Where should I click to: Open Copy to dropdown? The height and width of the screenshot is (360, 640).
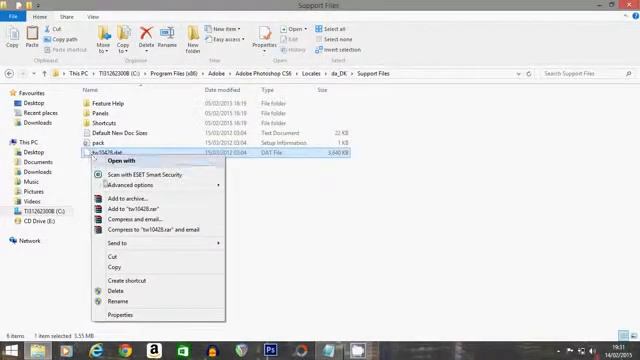coord(123,39)
